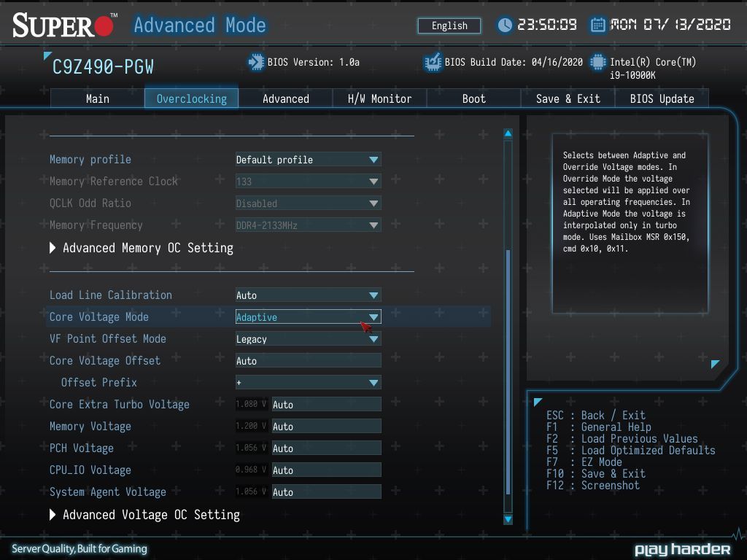Click the System Agent Voltage label
This screenshot has width=747, height=560.
pyautogui.click(x=108, y=492)
